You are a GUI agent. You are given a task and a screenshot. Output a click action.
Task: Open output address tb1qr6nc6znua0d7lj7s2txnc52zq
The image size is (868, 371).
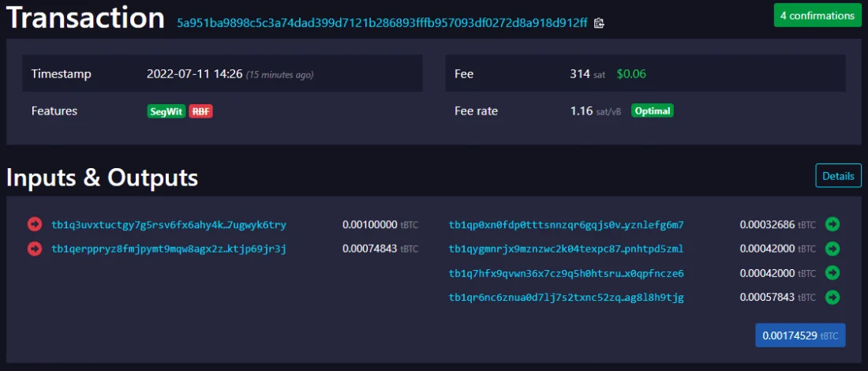pos(566,298)
